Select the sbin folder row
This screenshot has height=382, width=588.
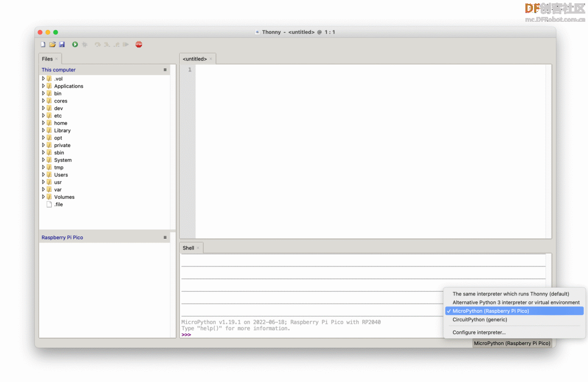105,153
